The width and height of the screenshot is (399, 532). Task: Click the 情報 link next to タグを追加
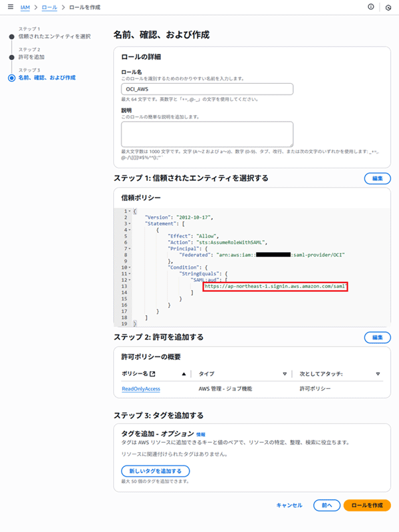pyautogui.click(x=201, y=435)
